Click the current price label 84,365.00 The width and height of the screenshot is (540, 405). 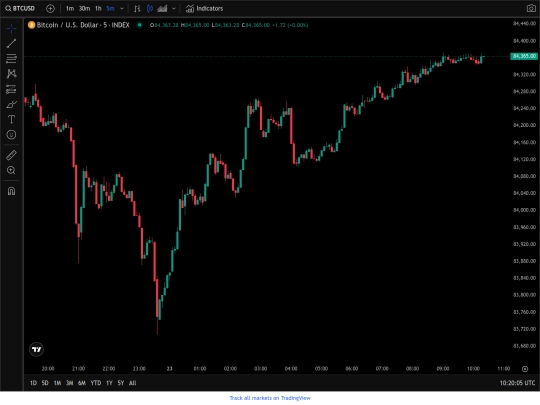pyautogui.click(x=524, y=56)
